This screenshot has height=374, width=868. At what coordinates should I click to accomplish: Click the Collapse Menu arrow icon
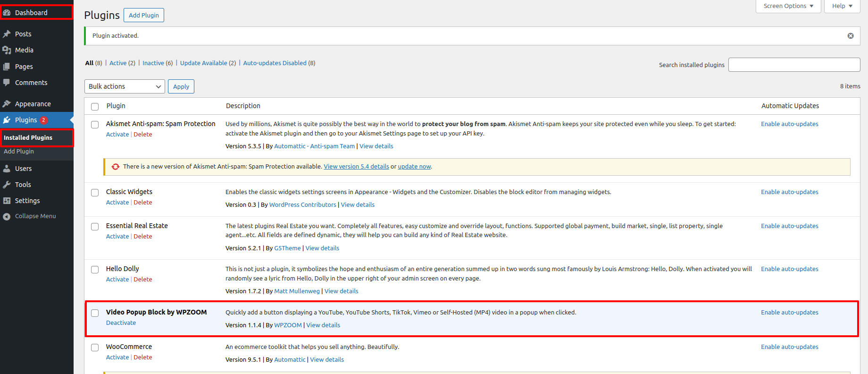click(7, 216)
